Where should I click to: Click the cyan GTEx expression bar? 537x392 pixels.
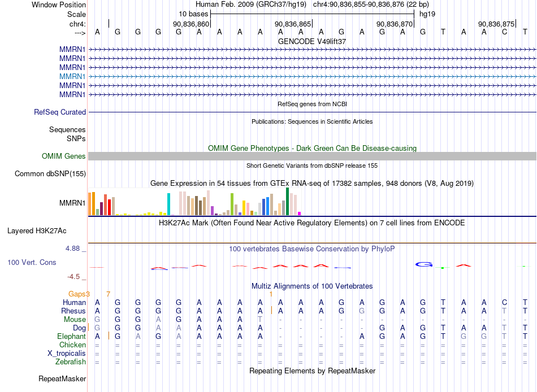[168, 204]
